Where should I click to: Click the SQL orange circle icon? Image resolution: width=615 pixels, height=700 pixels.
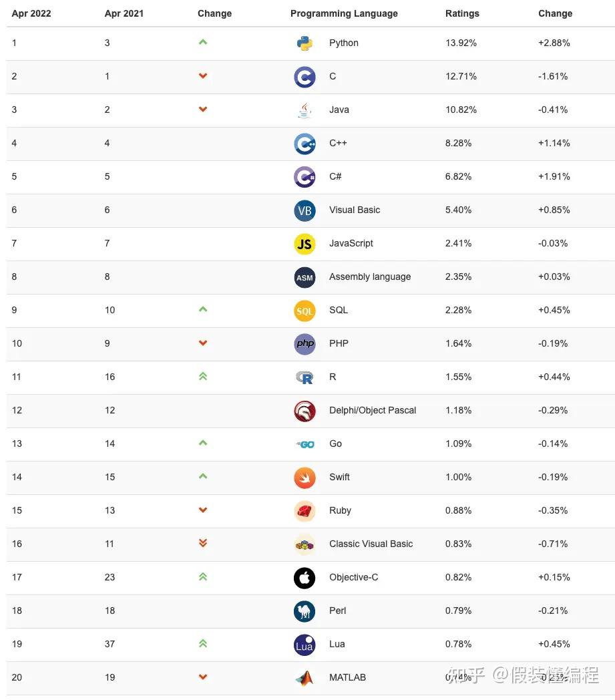[x=304, y=311]
